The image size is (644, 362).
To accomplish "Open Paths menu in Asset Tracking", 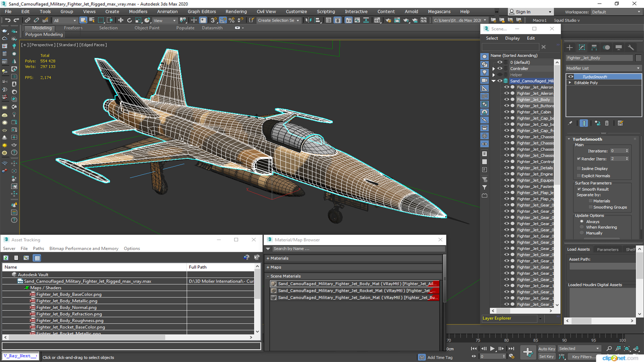I will tap(38, 249).
